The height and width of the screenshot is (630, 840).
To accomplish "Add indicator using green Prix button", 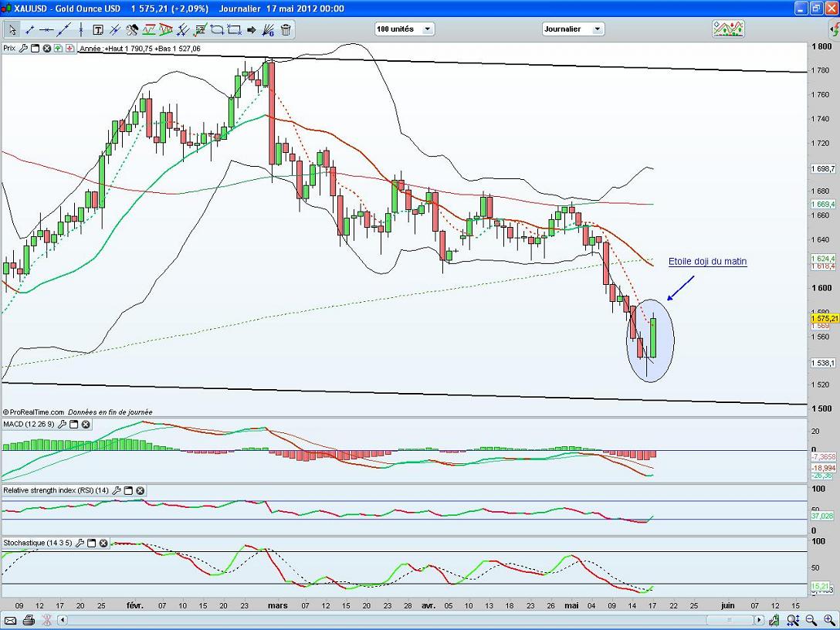I will point(59,48).
